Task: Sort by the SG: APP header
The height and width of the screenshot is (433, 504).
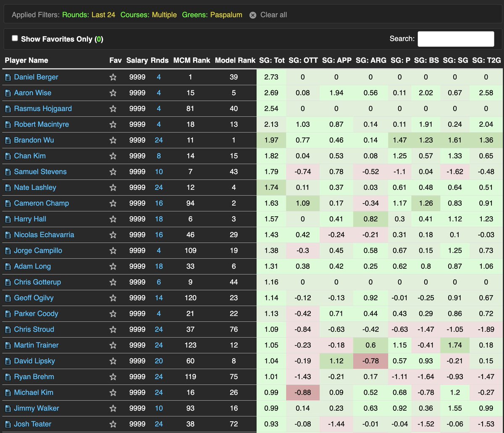Action: point(337,60)
